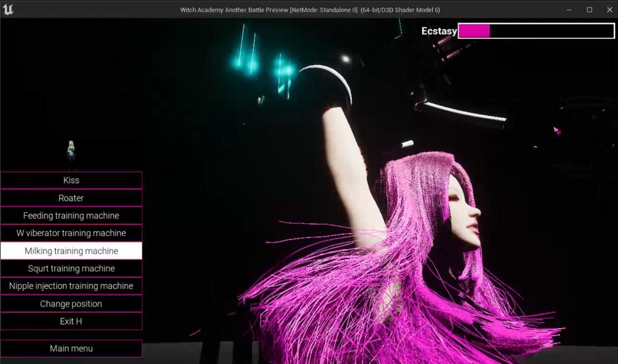
Task: Click the window title bar text
Action: (x=309, y=9)
